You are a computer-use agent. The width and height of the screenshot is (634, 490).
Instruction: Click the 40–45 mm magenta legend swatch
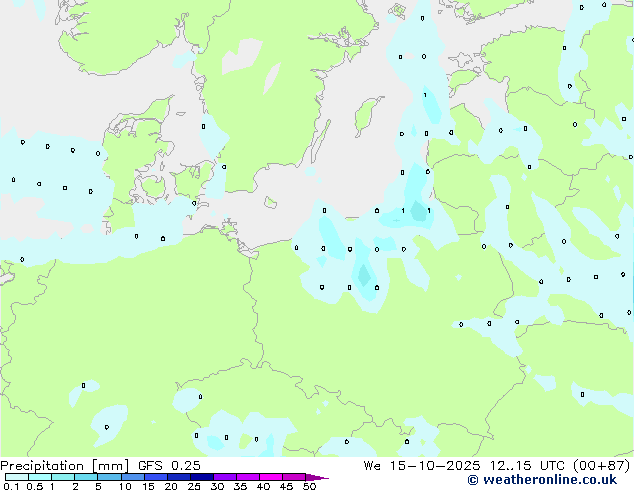[x=271, y=477]
